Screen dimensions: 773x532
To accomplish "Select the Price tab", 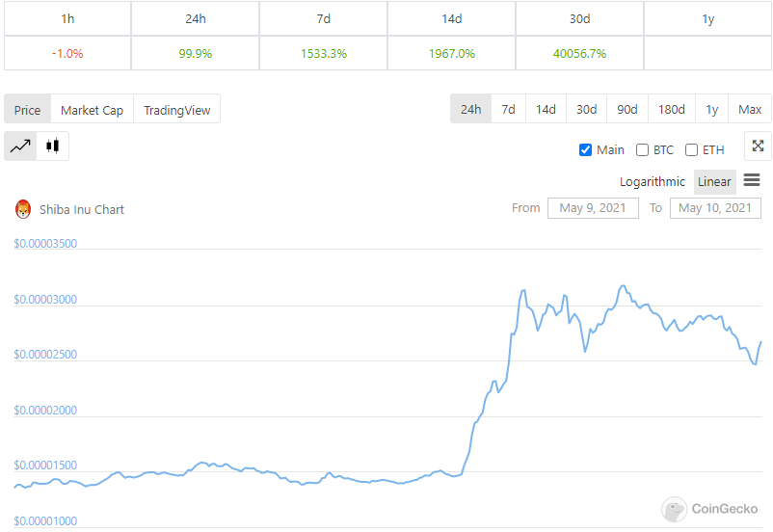I will coord(28,110).
